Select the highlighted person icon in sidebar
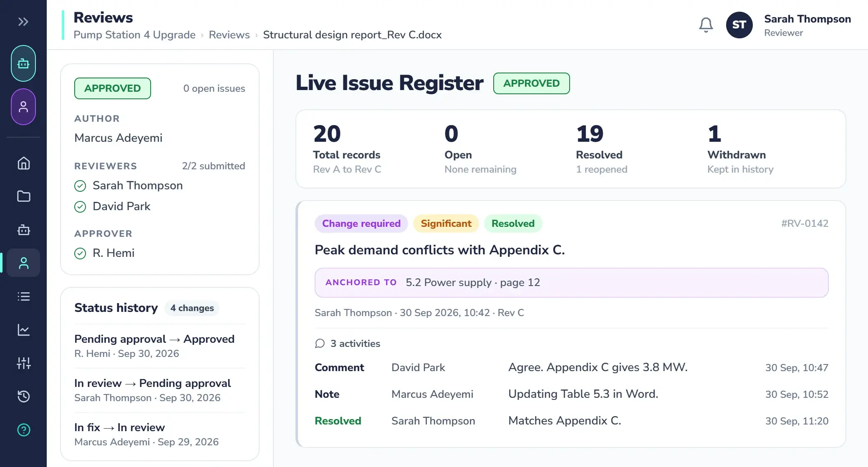This screenshot has height=467, width=868. tap(23, 263)
